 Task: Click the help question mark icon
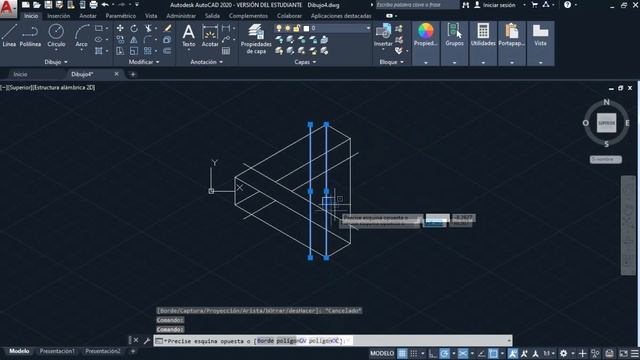coord(567,5)
